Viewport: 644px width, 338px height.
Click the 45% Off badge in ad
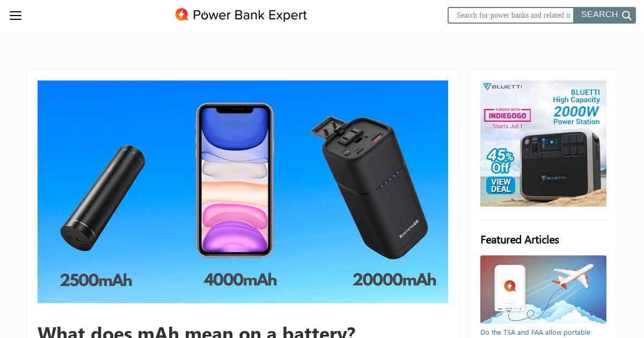pos(500,161)
